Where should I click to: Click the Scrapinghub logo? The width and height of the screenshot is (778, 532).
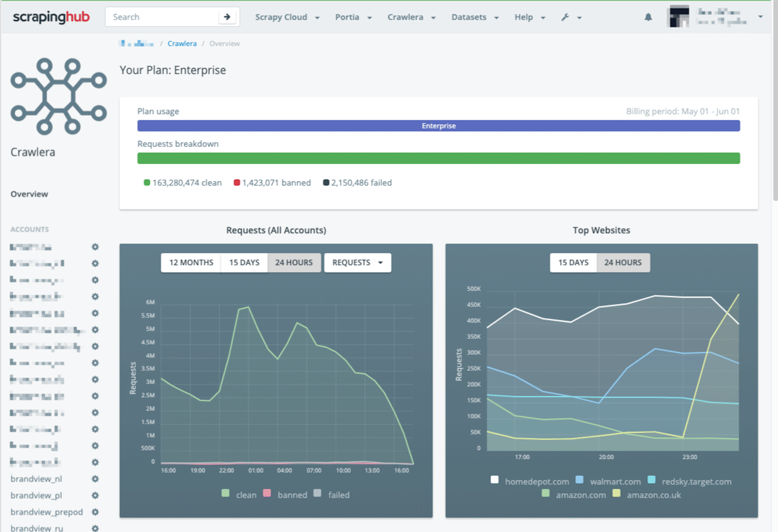(x=51, y=17)
